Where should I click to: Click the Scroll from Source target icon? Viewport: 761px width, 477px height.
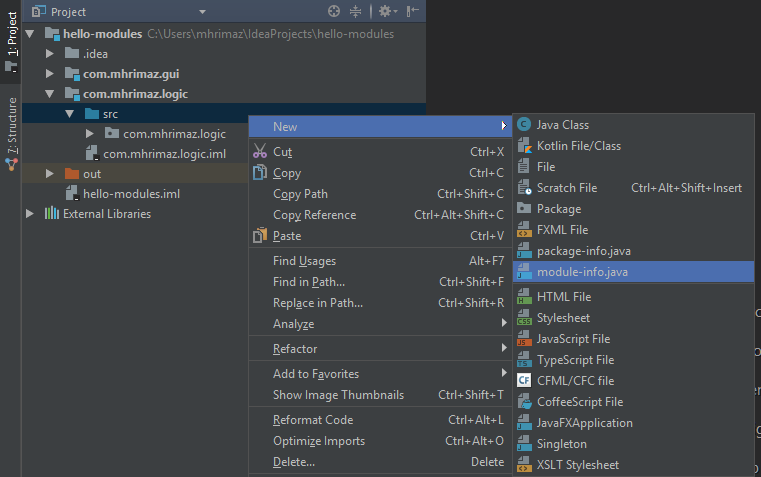point(334,11)
